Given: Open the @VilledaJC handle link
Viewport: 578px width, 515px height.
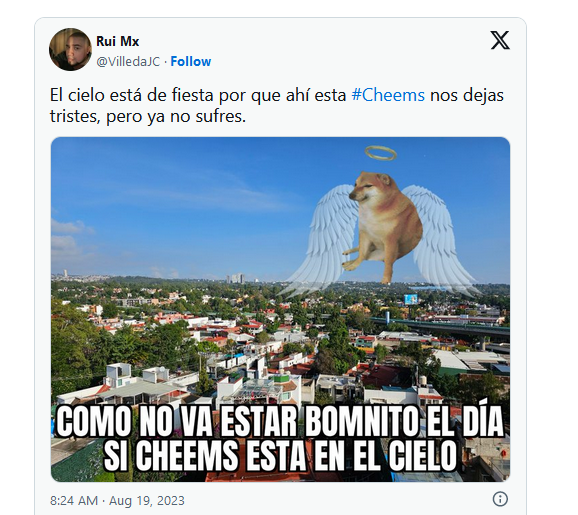Looking at the screenshot, I should pyautogui.click(x=128, y=62).
